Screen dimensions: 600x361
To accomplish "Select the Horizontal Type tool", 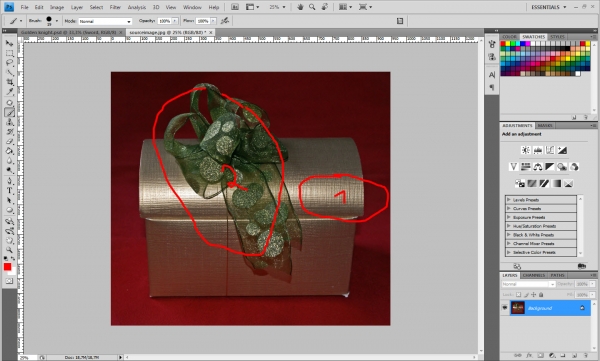I will [x=10, y=191].
